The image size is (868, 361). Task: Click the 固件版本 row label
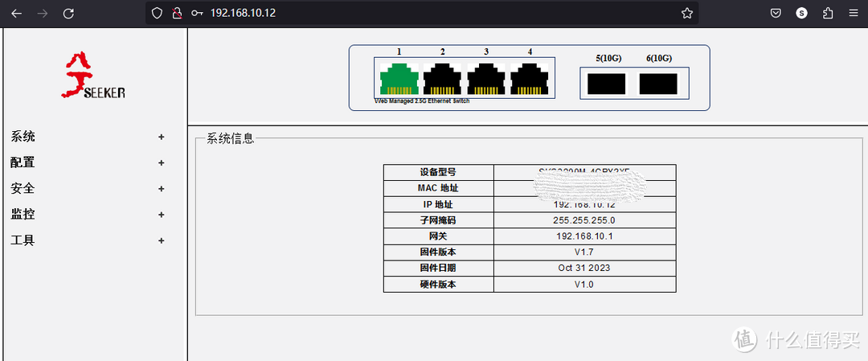[439, 252]
